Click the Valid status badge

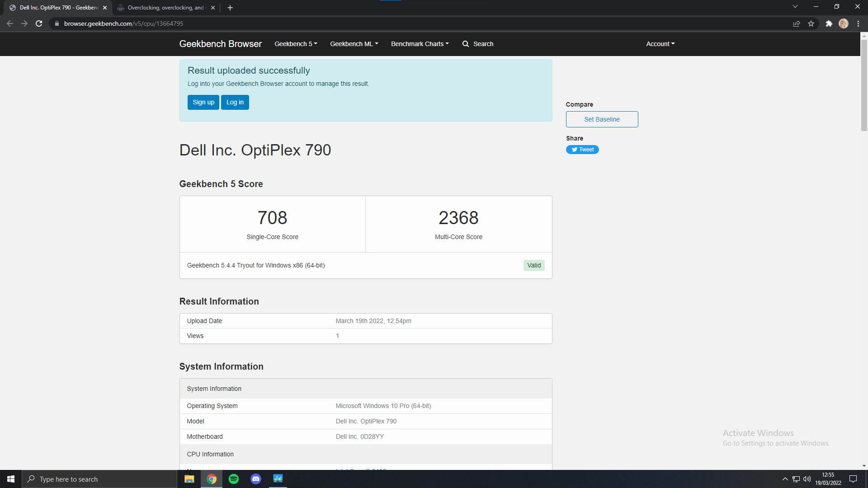pos(534,265)
